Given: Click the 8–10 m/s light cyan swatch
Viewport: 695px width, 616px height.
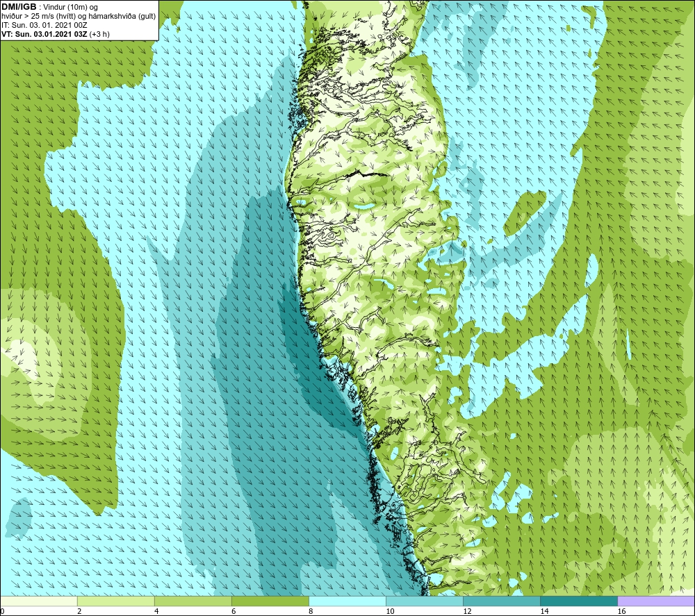Looking at the screenshot, I should 347,601.
